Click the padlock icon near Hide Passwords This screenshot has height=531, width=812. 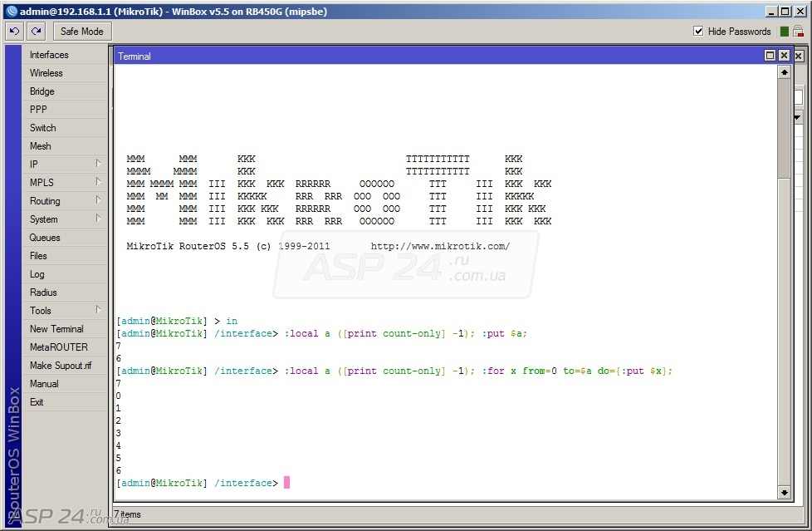coord(798,32)
